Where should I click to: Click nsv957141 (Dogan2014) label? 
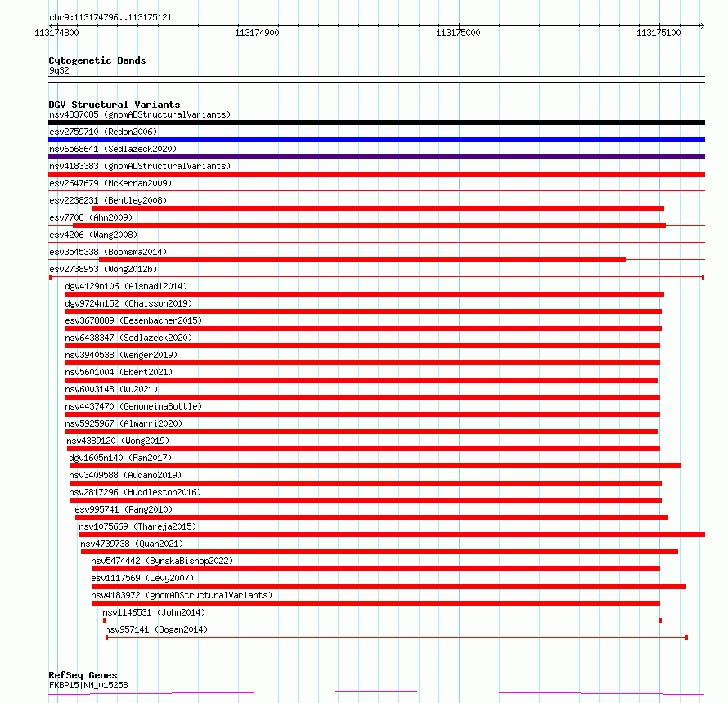click(156, 629)
